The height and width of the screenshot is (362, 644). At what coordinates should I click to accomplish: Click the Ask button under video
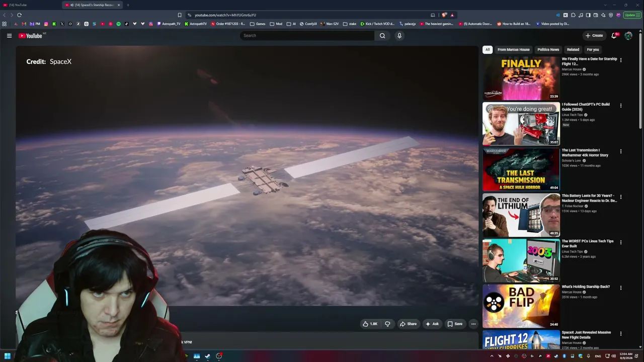[432, 324]
